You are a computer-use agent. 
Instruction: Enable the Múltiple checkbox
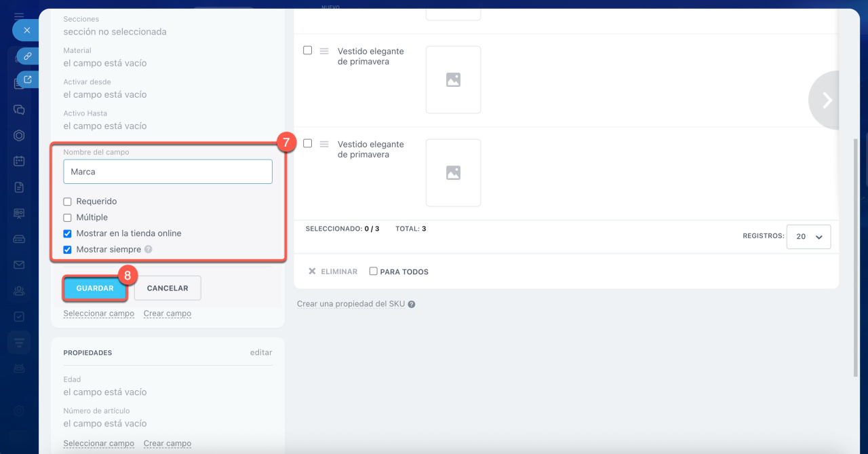click(67, 218)
